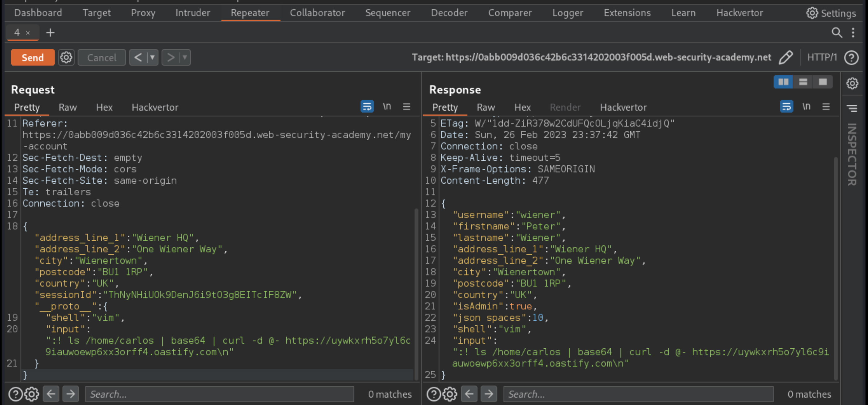Open Request search help icon
The height and width of the screenshot is (405, 868).
click(x=15, y=394)
